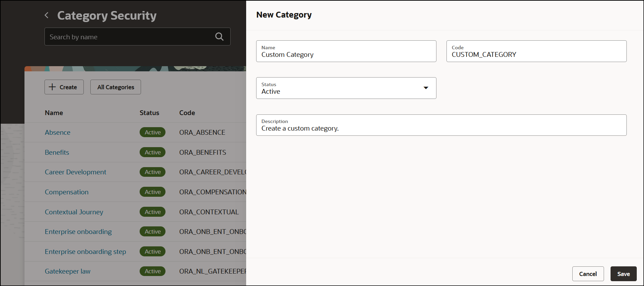Open the Enterprise onboarding category
This screenshot has height=286, width=644.
coord(78,232)
